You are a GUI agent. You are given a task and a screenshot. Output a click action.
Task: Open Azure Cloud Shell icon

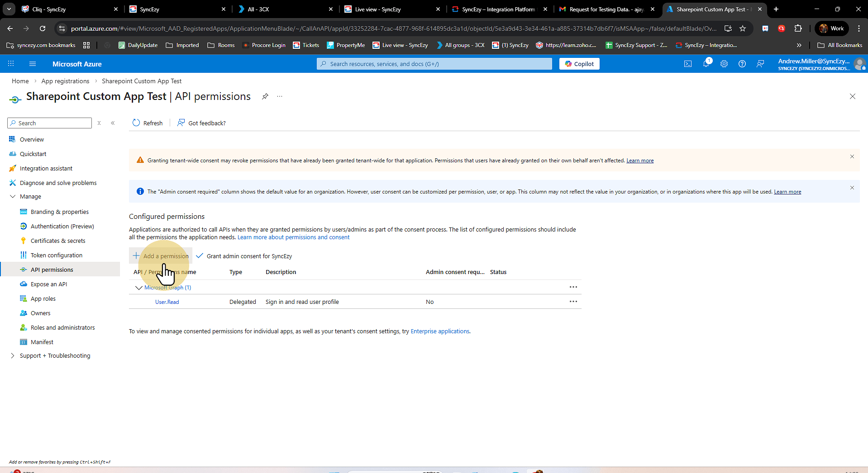click(687, 64)
